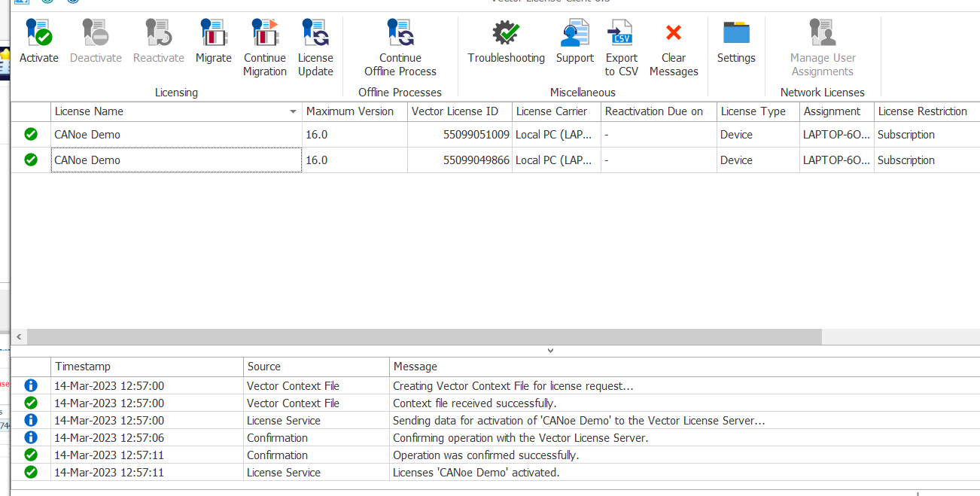Click green status icon for license 55099049866
This screenshot has width=980, height=496.
31,160
